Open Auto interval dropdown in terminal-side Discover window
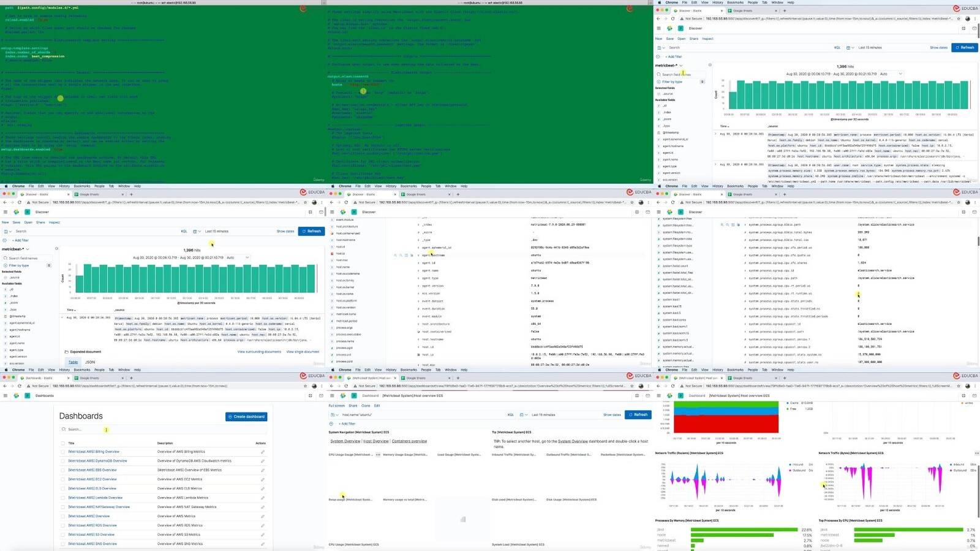 [891, 74]
